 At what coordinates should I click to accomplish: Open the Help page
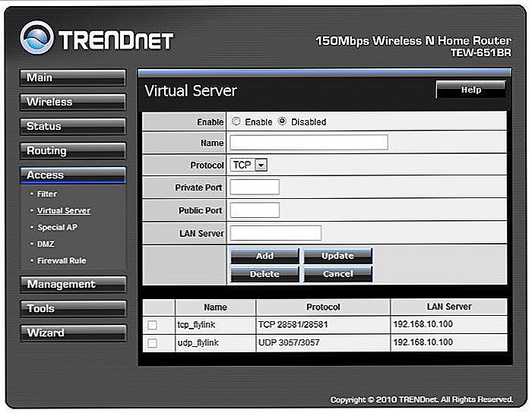pos(470,90)
